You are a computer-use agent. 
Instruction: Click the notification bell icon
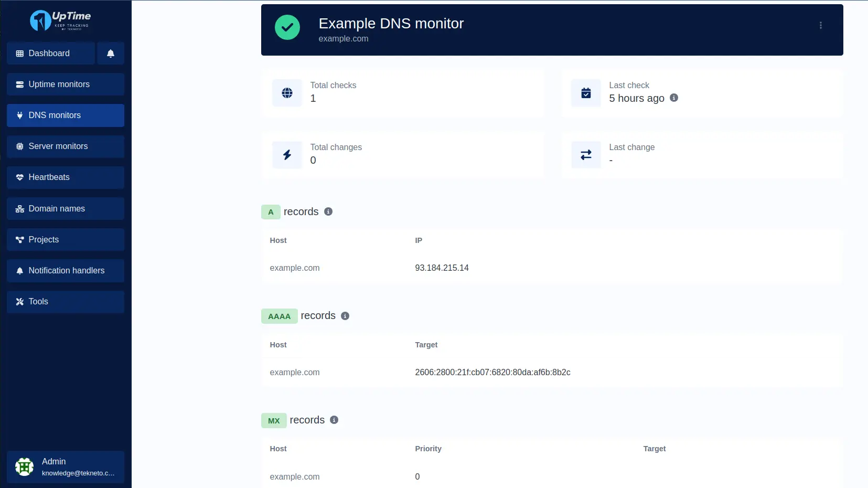pos(111,53)
